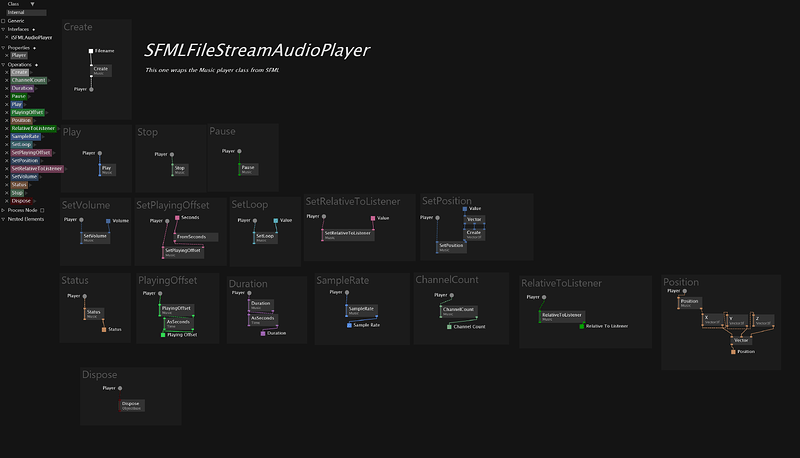Remove SetPosition operation using X icon
This screenshot has width=800, height=458.
tap(7, 161)
